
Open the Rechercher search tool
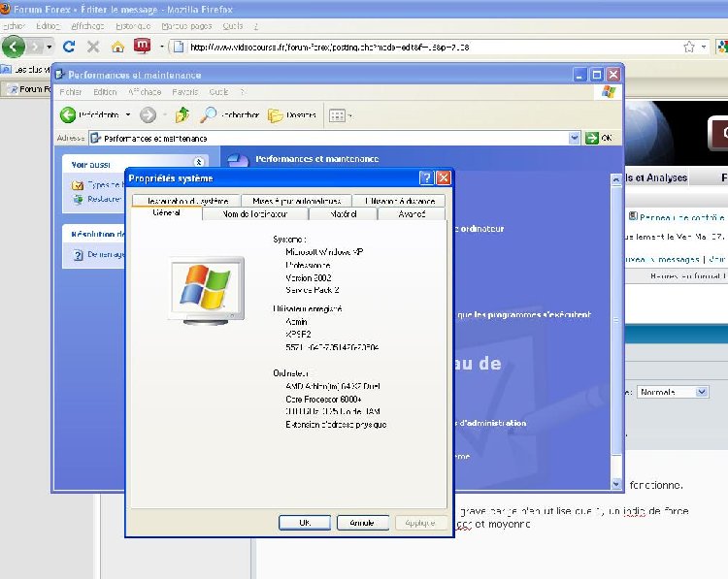[230, 115]
